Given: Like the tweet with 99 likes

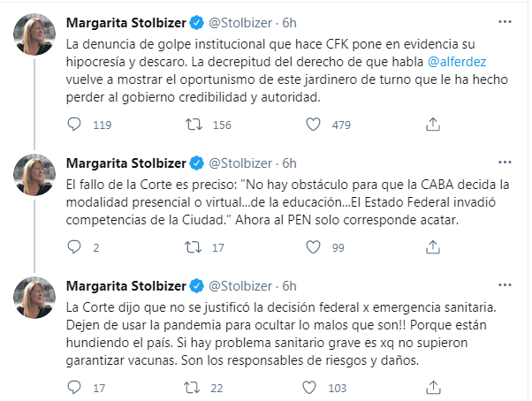Looking at the screenshot, I should [x=313, y=247].
